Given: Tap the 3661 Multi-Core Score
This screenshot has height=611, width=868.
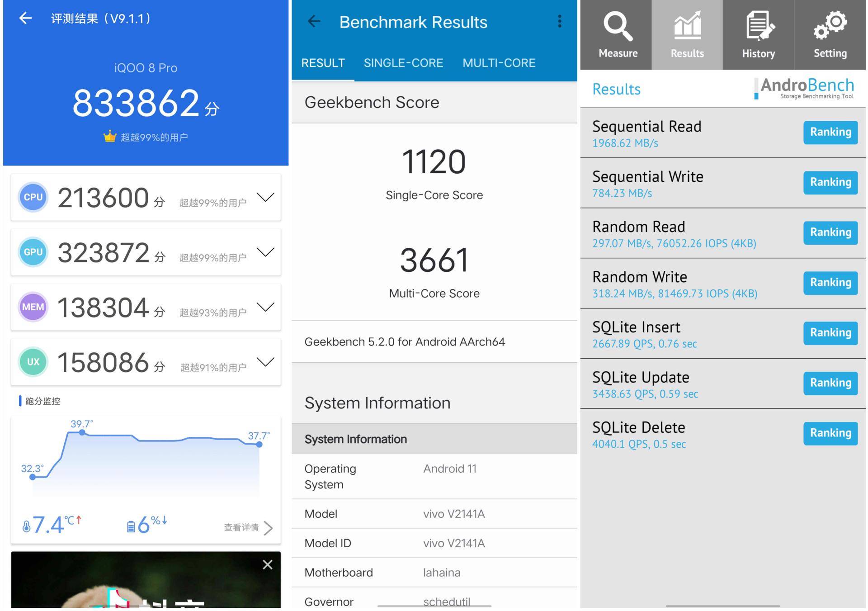Looking at the screenshot, I should coord(434,261).
